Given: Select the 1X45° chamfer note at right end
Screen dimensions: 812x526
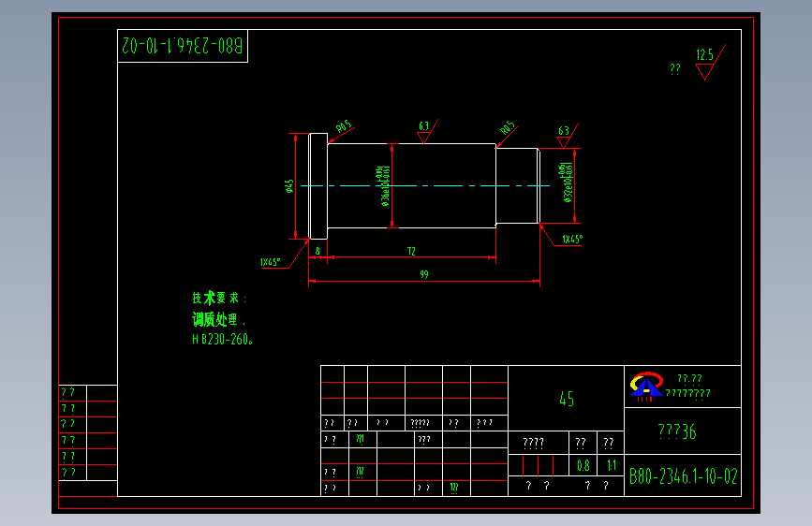Looking at the screenshot, I should (x=572, y=239).
